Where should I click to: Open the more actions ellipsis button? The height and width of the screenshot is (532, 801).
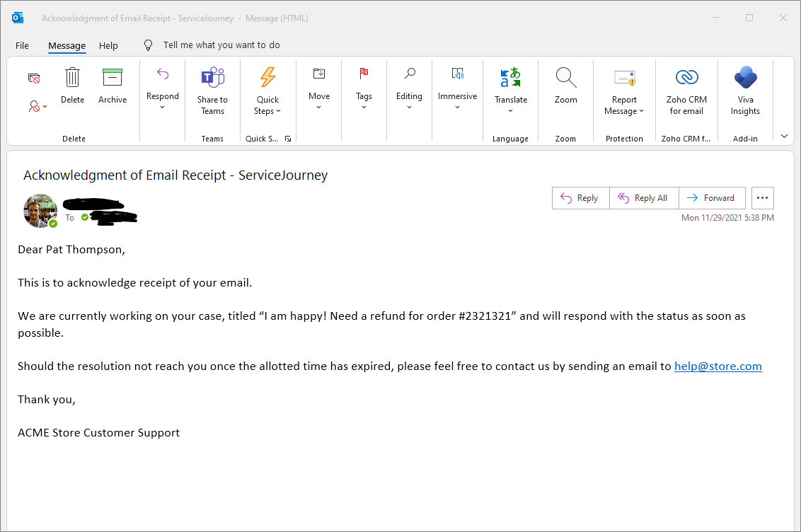click(x=763, y=198)
